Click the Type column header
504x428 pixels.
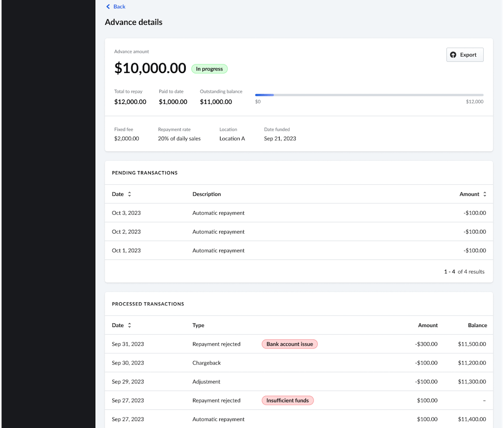198,325
